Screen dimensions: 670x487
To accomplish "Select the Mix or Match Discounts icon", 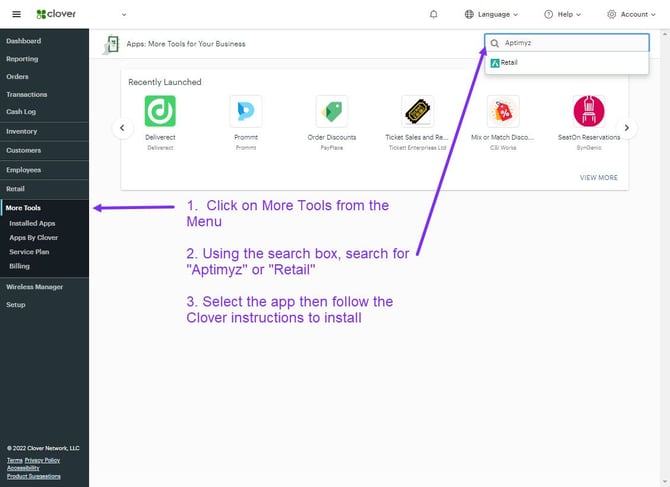I will pos(503,111).
